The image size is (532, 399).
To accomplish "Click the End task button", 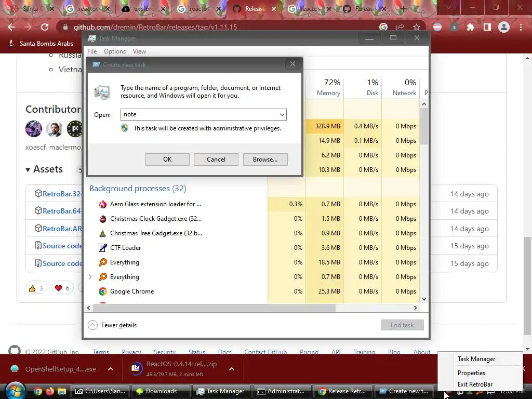I will pyautogui.click(x=402, y=325).
